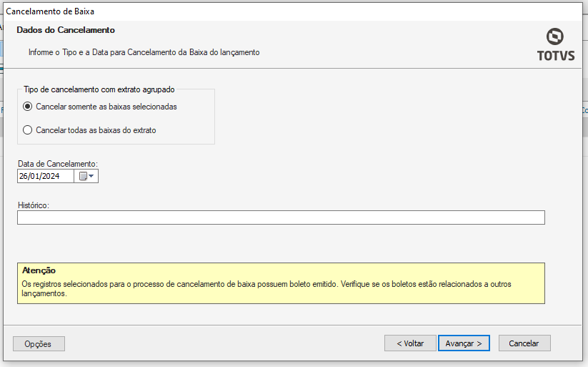Image resolution: width=588 pixels, height=367 pixels.
Task: Go back with the '< Voltar' button
Action: click(x=410, y=343)
